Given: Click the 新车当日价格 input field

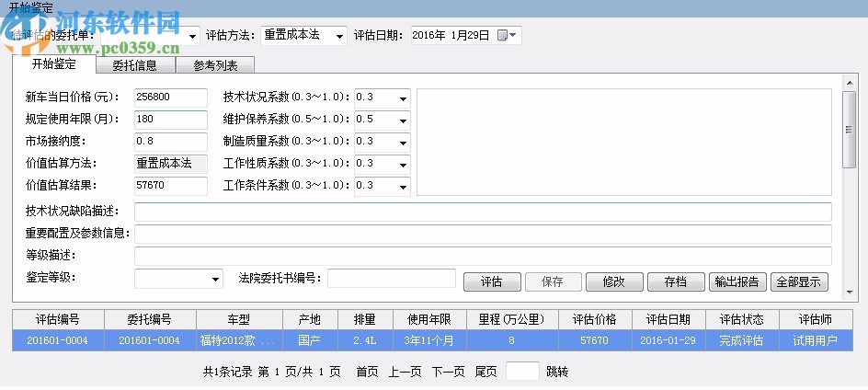Looking at the screenshot, I should coord(170,97).
